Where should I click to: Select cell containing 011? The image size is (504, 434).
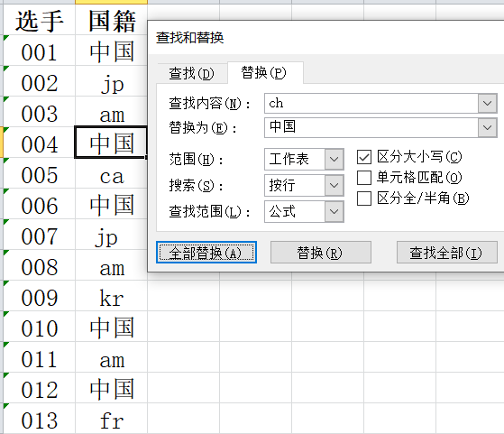point(39,357)
